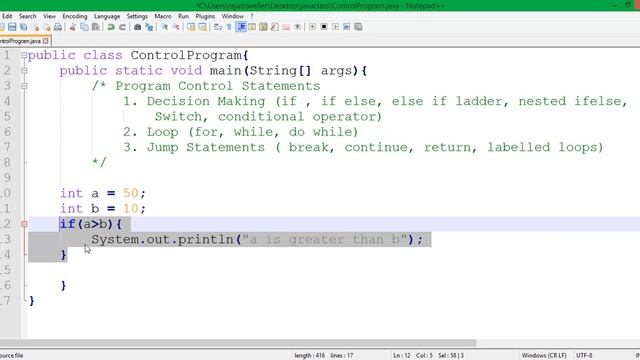Click the horizontal scrollbar thumb
The image size is (640, 360).
(238, 343)
